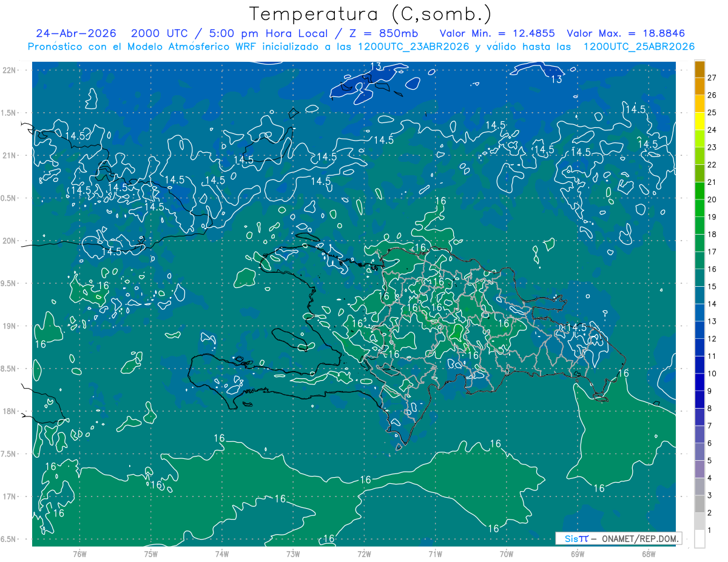Click the white 1 degree legend swatch
This screenshot has width=728, height=562.
click(699, 539)
